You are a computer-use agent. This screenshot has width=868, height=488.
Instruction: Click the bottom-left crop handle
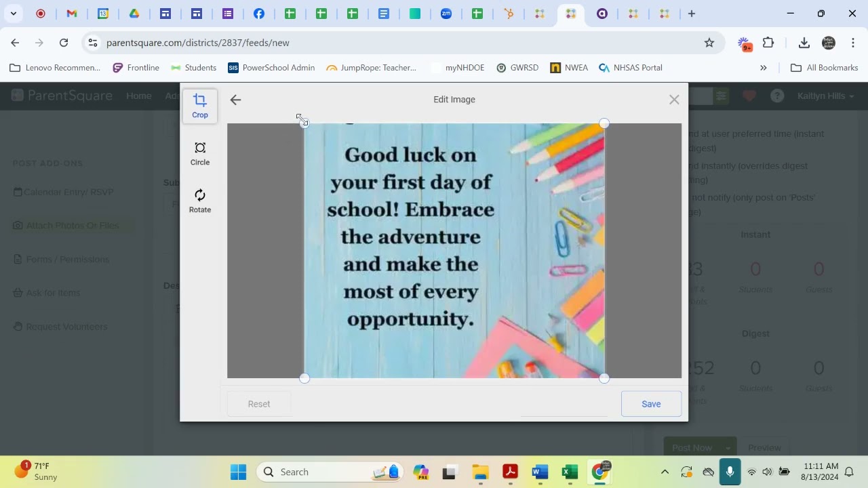tap(304, 378)
